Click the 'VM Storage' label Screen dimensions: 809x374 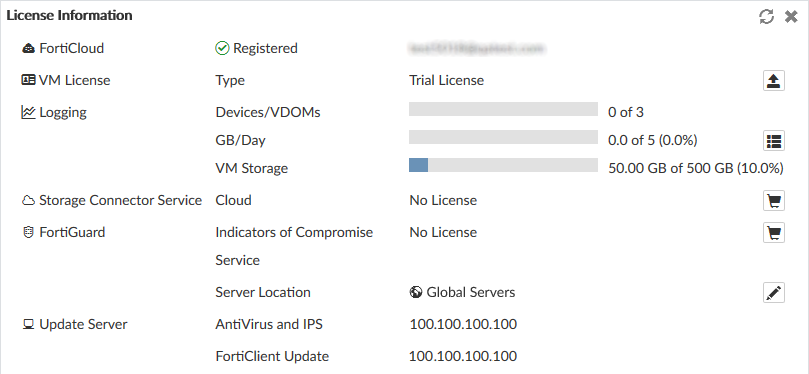pyautogui.click(x=252, y=169)
